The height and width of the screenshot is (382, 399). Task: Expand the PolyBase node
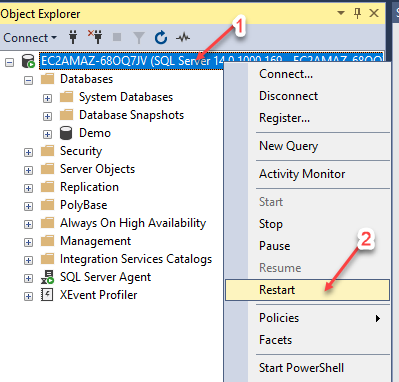(29, 206)
